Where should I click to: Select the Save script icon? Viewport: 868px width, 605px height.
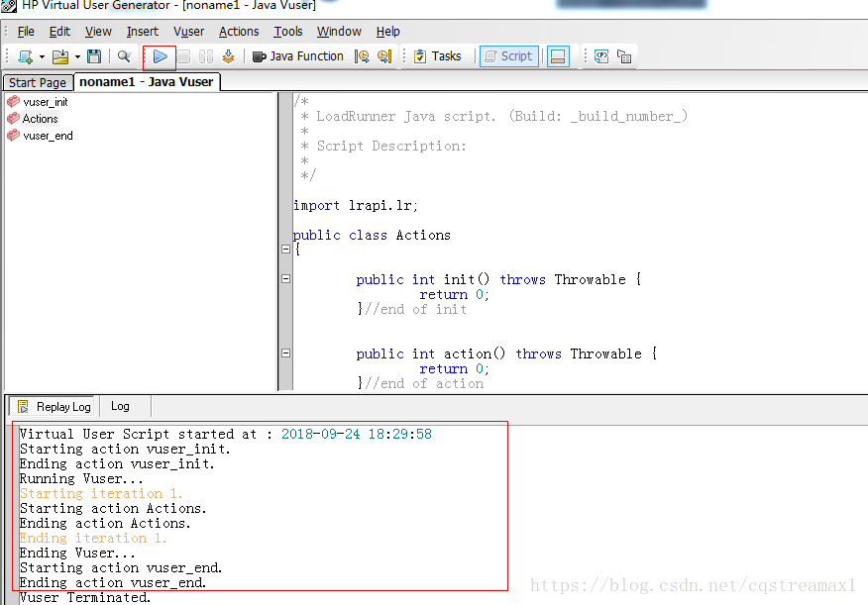point(94,56)
